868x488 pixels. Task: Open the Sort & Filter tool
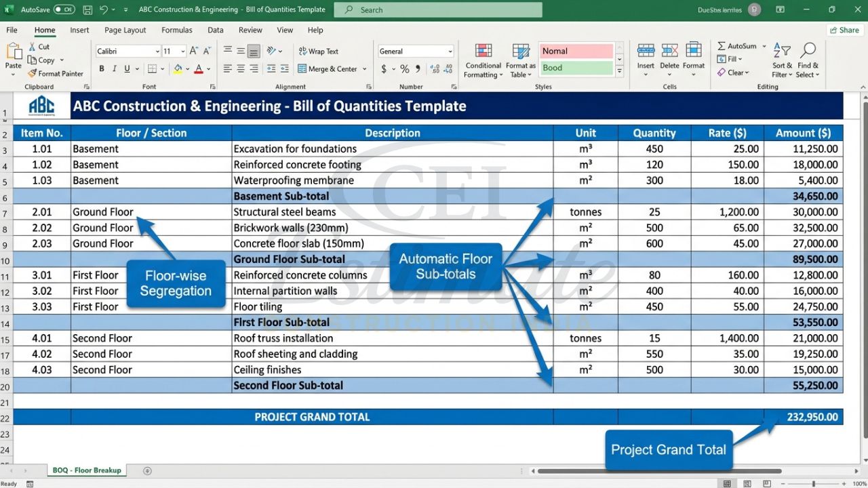pos(781,60)
